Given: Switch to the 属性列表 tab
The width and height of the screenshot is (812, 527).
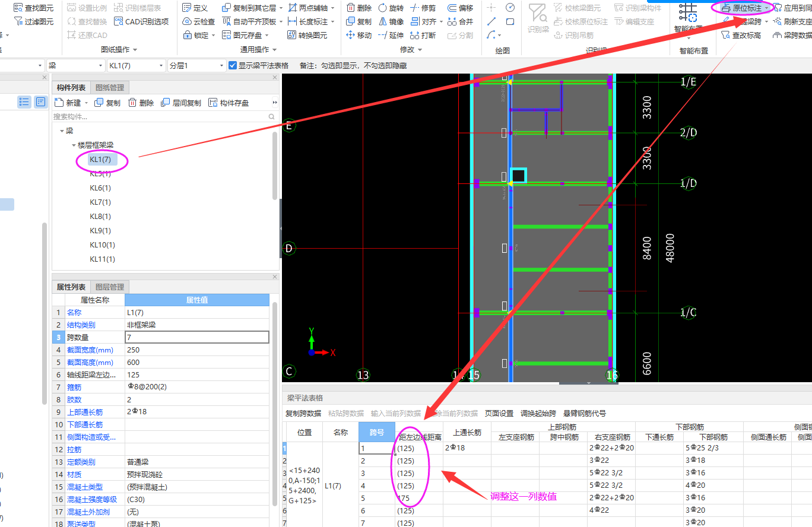Looking at the screenshot, I should click(71, 287).
